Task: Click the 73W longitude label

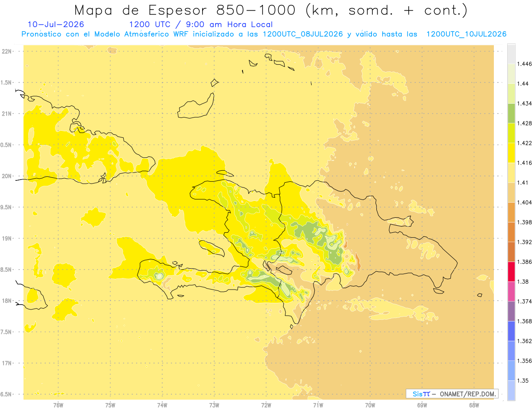Action: [x=214, y=405]
